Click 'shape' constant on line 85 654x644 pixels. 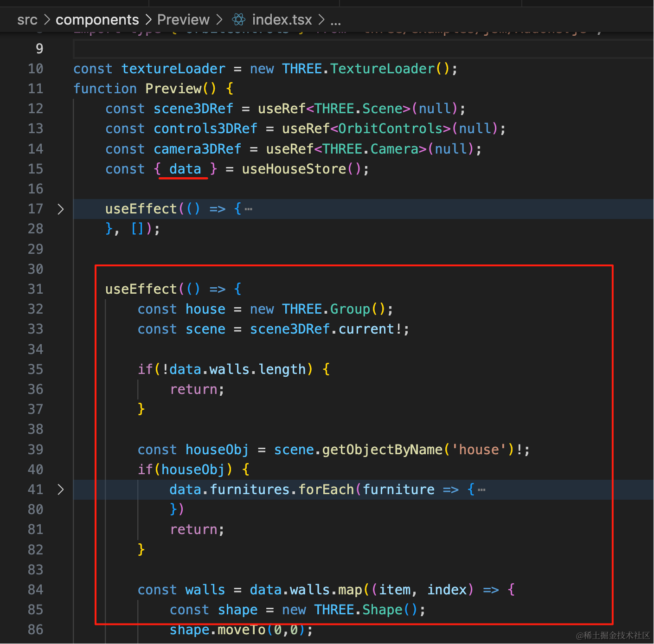tap(238, 610)
